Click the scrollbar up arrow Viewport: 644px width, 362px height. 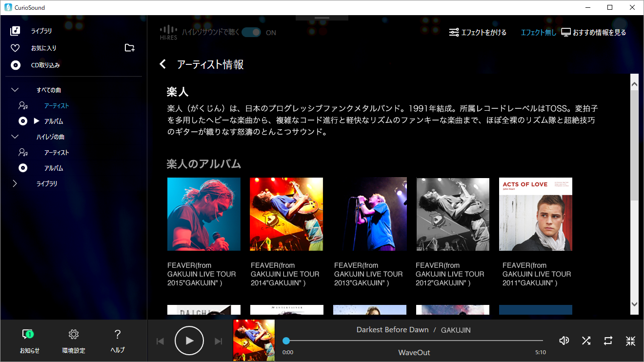(634, 84)
